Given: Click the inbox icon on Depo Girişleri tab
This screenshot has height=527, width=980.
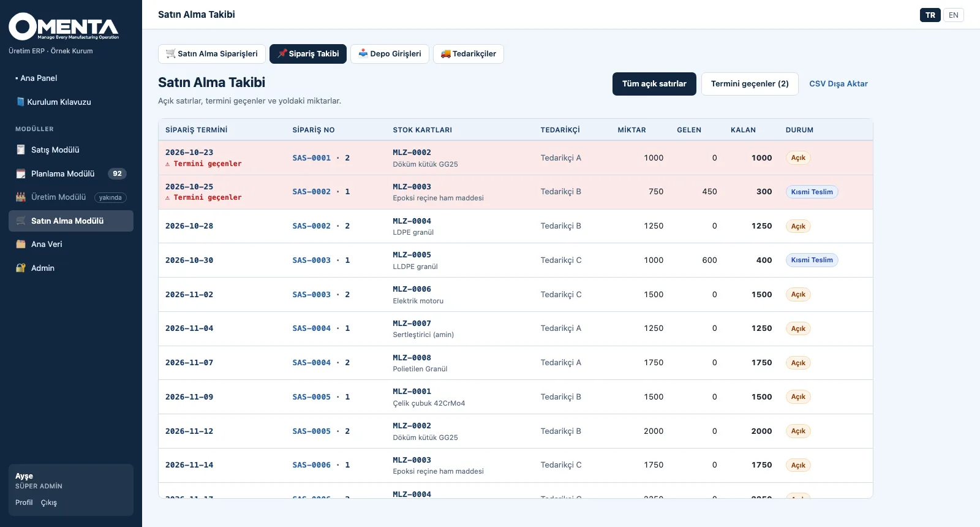Looking at the screenshot, I should (x=363, y=53).
